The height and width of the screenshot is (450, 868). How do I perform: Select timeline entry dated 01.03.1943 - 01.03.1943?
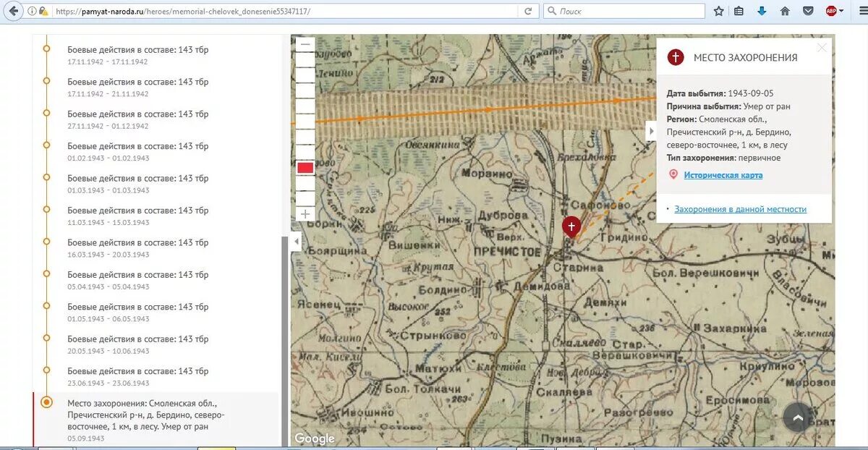[x=138, y=183]
